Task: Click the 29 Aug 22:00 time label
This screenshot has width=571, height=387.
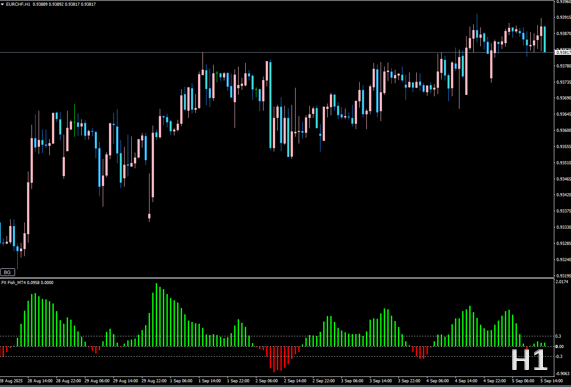Action: click(154, 381)
